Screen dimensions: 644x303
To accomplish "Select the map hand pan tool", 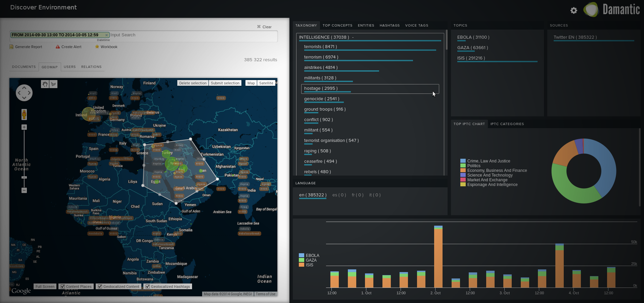I will [45, 84].
